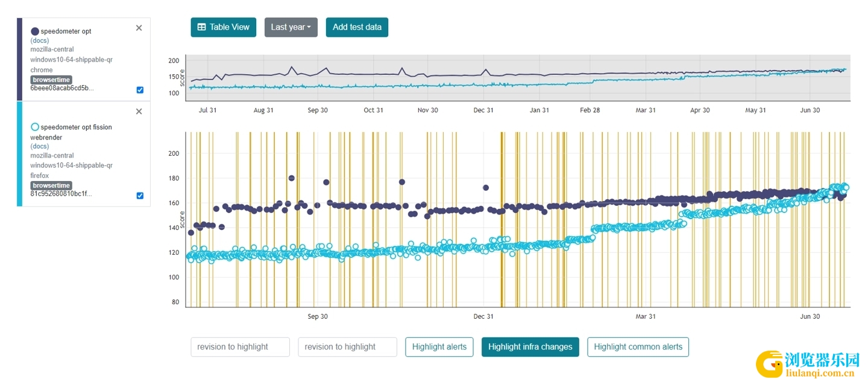868x379 pixels.
Task: Untick the firefox series visibility checkbox
Action: tap(140, 196)
